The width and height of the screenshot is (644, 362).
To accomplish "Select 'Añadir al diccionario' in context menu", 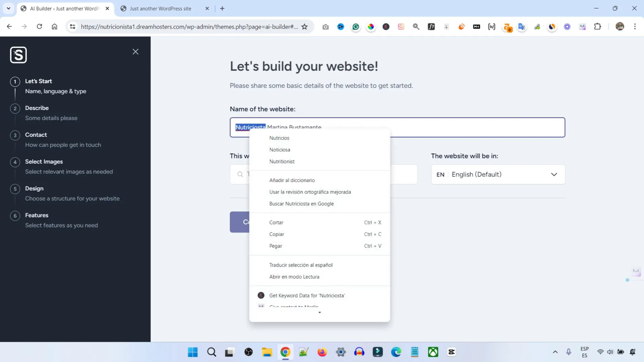I will (x=292, y=180).
